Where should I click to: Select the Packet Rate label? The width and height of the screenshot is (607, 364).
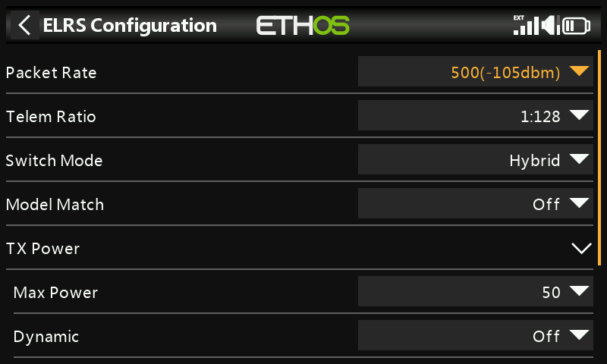tap(52, 73)
